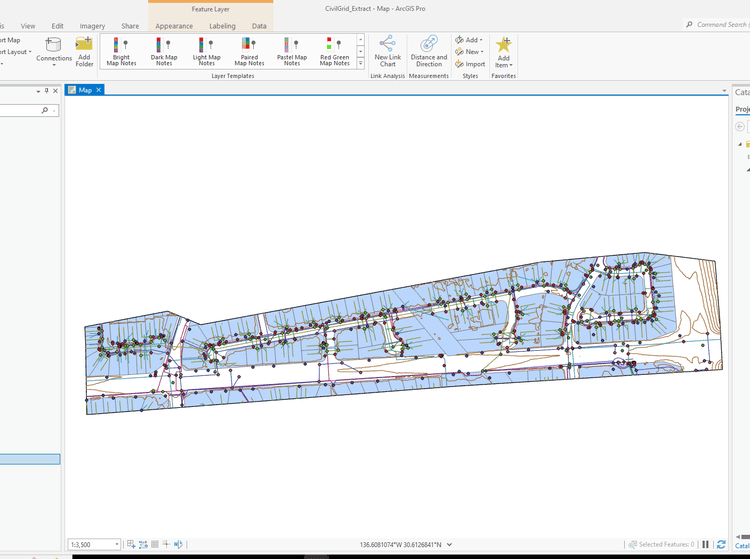
Task: Click the back arrow in Catalog pane
Action: click(x=739, y=126)
